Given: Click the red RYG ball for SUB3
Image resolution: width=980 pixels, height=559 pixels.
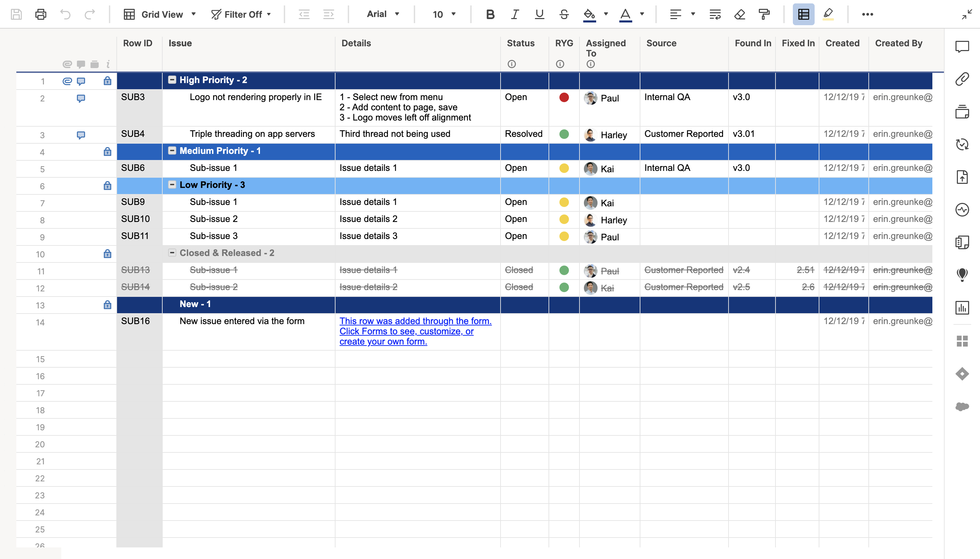Looking at the screenshot, I should 564,97.
